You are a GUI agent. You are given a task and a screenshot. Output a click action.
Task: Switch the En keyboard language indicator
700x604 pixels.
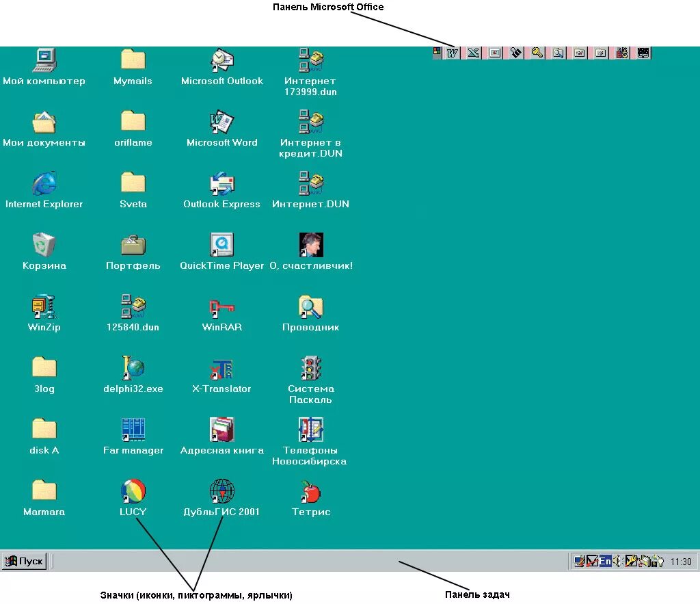pyautogui.click(x=605, y=561)
